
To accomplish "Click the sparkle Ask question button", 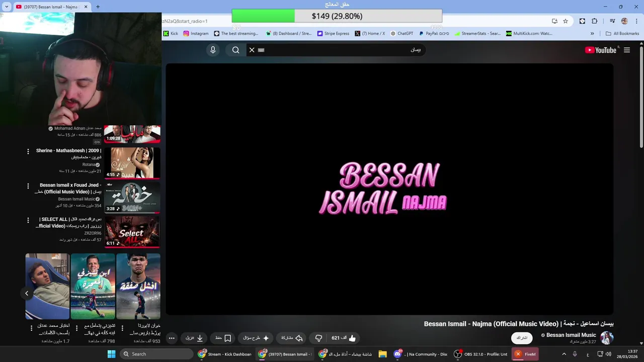I will pyautogui.click(x=256, y=338).
